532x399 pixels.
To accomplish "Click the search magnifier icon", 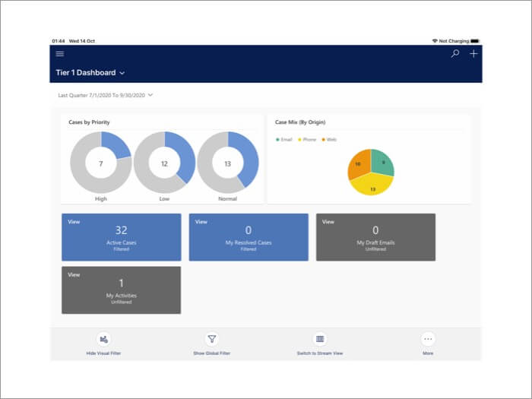I will pyautogui.click(x=455, y=54).
